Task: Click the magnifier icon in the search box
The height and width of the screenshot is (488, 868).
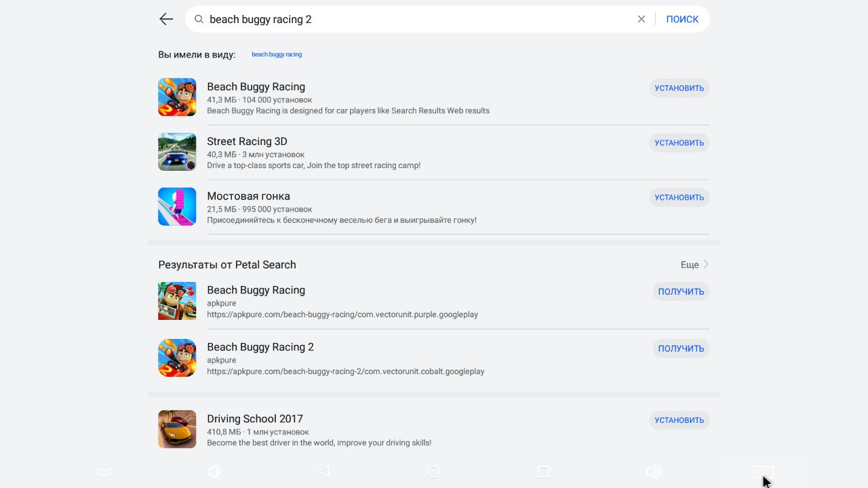Action: (199, 19)
